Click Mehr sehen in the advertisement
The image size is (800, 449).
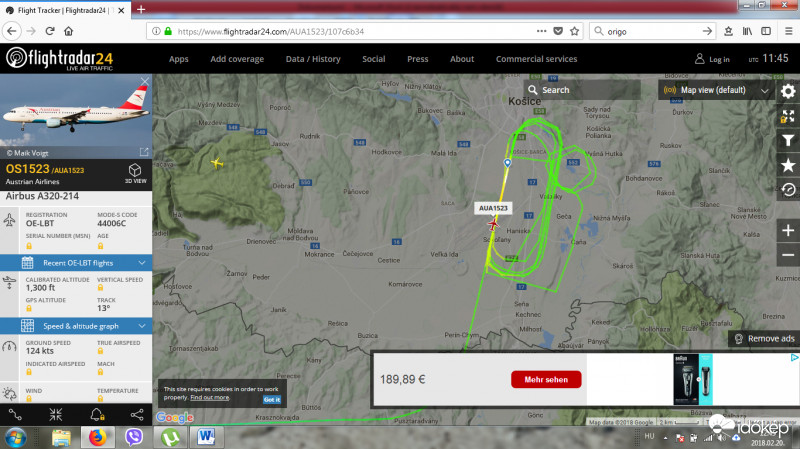pyautogui.click(x=546, y=380)
